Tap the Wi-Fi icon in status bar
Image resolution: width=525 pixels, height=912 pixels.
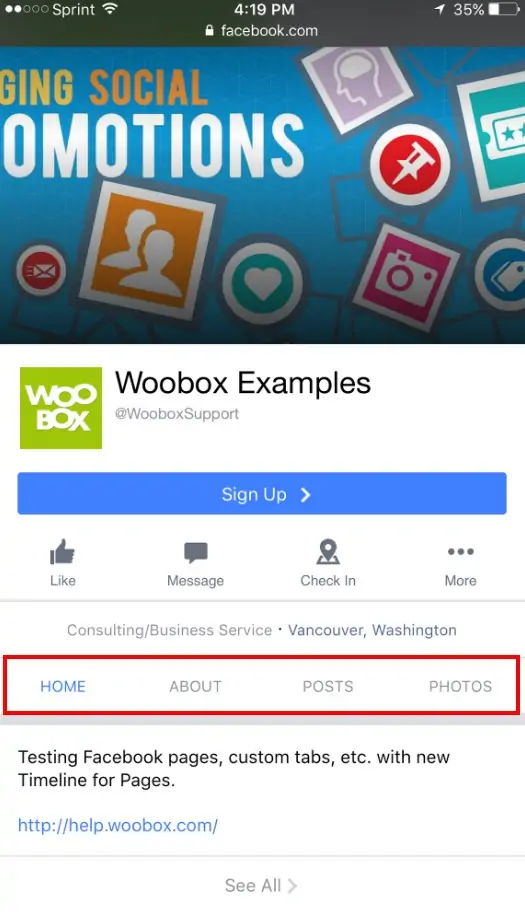pyautogui.click(x=109, y=9)
